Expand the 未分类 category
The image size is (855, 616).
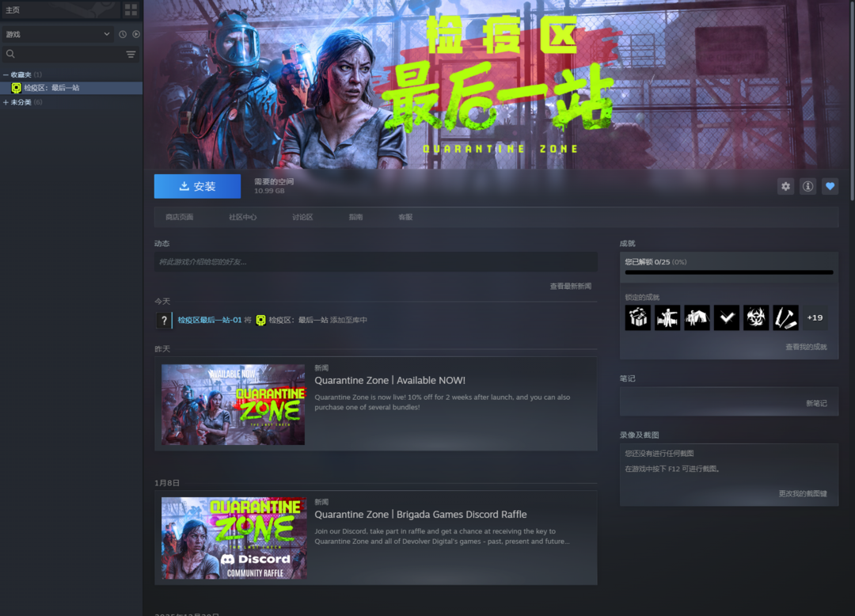[6, 102]
